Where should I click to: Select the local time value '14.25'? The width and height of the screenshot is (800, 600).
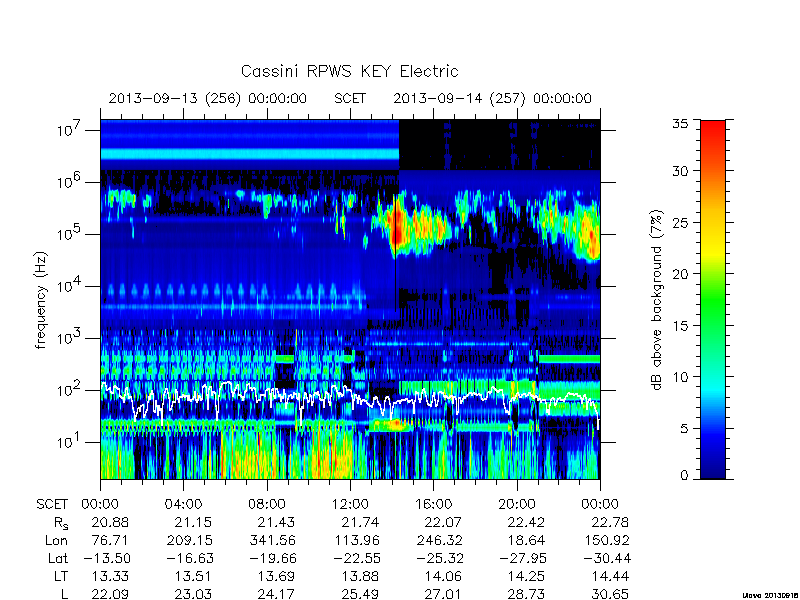[x=526, y=577]
